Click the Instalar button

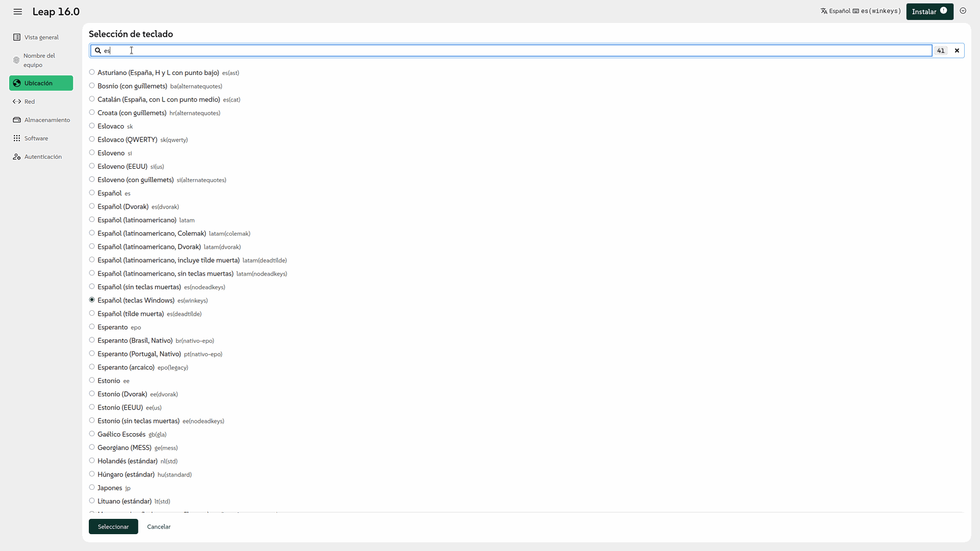[929, 11]
